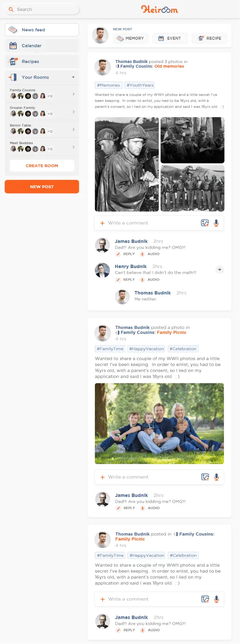Click the Heirloom logo
The height and width of the screenshot is (644, 240).
(159, 9)
